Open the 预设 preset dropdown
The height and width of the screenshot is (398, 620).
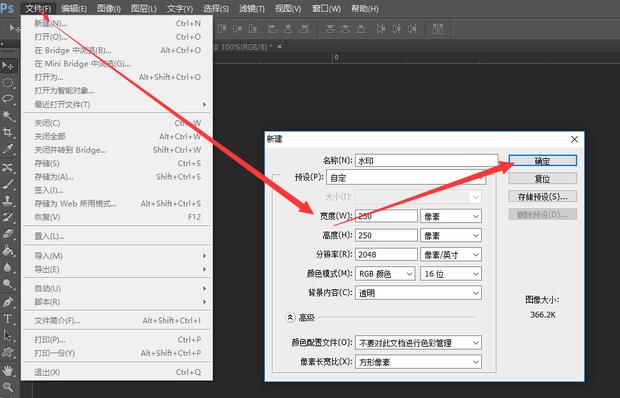pos(406,178)
